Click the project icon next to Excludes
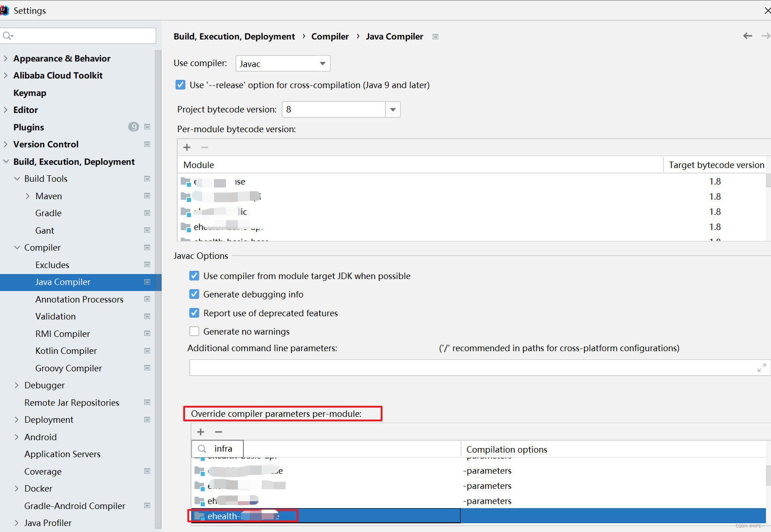The width and height of the screenshot is (771, 532). pos(147,264)
